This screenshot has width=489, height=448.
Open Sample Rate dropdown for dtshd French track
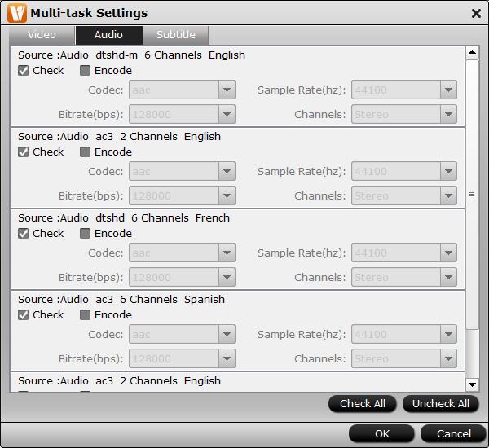pos(404,253)
